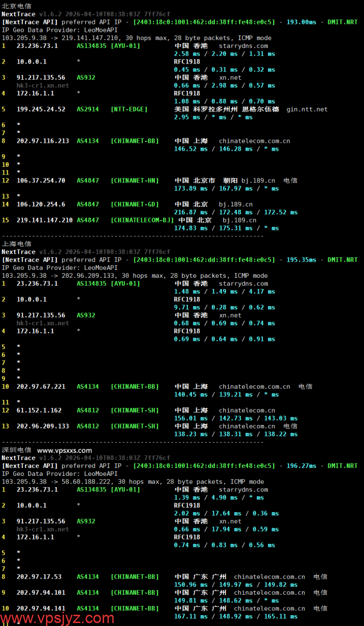
Task: Click IP address 202.97.116.213
Action: (x=43, y=141)
